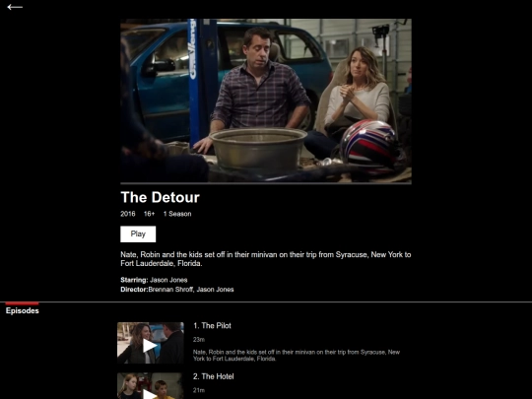Screen dimensions: 532x399
Task: Click director name Brennan Shroff
Action: pyautogui.click(x=170, y=290)
